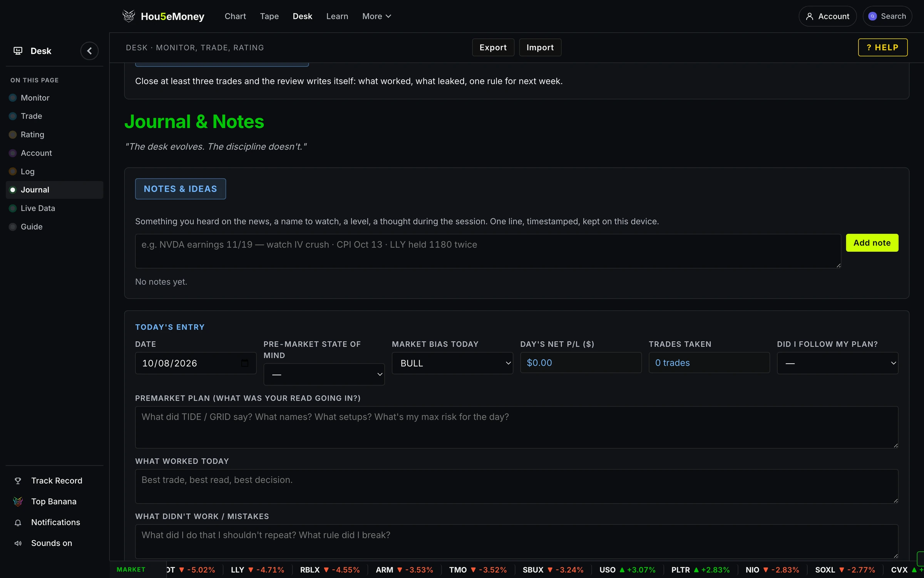924x578 pixels.
Task: Click the Desk monitor icon in sidebar
Action: [18, 51]
